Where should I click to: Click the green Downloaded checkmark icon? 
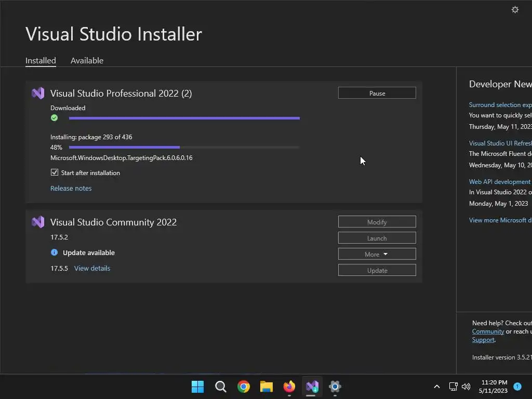click(54, 118)
